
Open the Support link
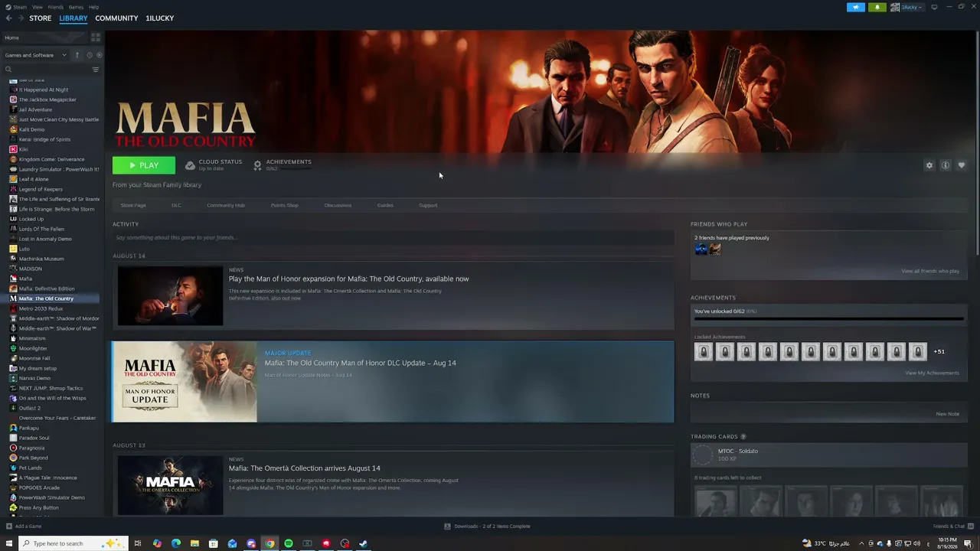(x=428, y=205)
